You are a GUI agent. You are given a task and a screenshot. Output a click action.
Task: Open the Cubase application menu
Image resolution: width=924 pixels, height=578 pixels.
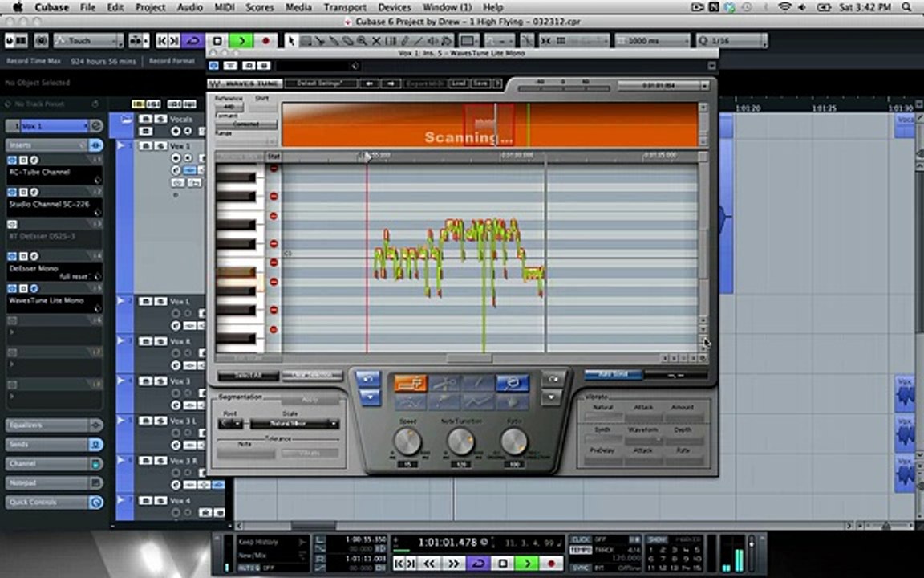pos(52,7)
